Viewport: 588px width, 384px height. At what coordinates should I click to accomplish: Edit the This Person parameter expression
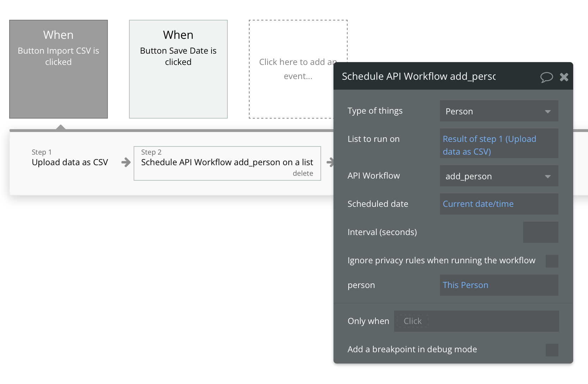pyautogui.click(x=465, y=285)
